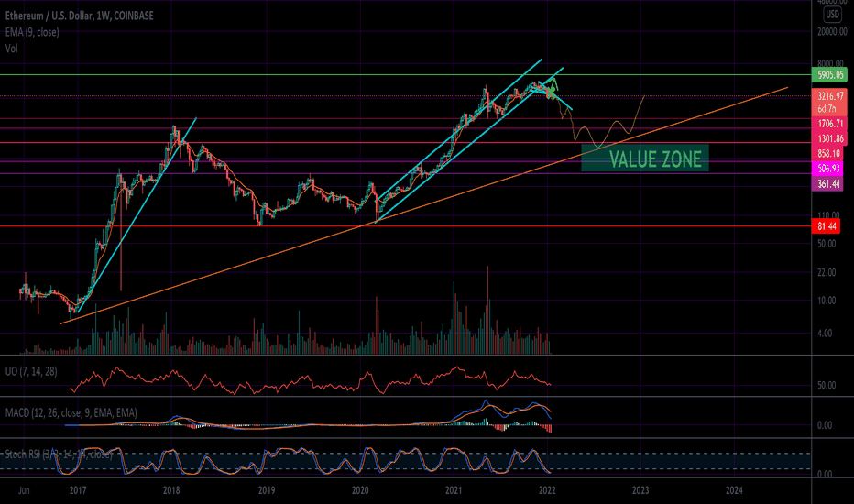Click the 3216.97 current price label
The width and height of the screenshot is (854, 504).
tap(829, 96)
